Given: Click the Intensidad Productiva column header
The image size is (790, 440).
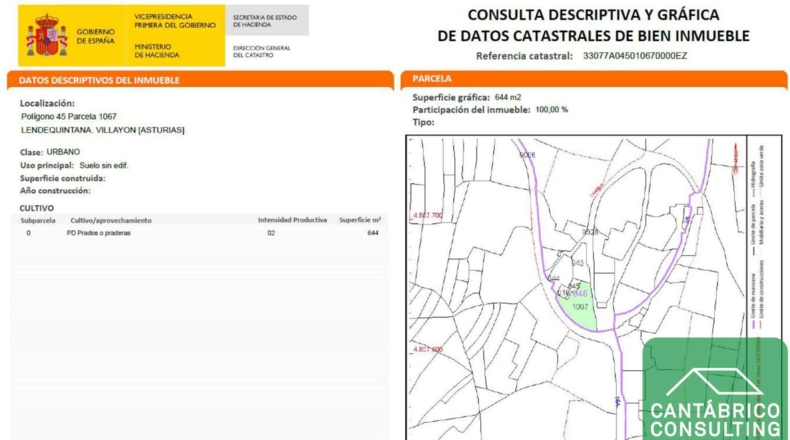Looking at the screenshot, I should tap(292, 220).
